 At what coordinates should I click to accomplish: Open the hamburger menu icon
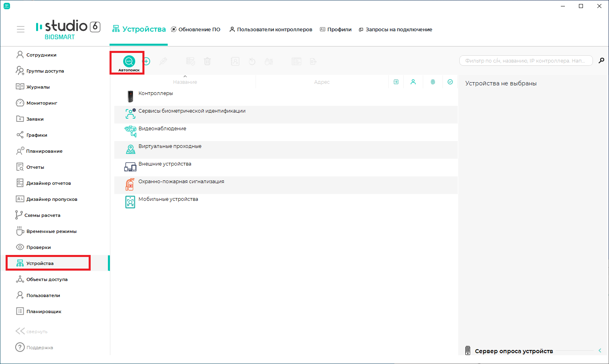click(x=20, y=29)
